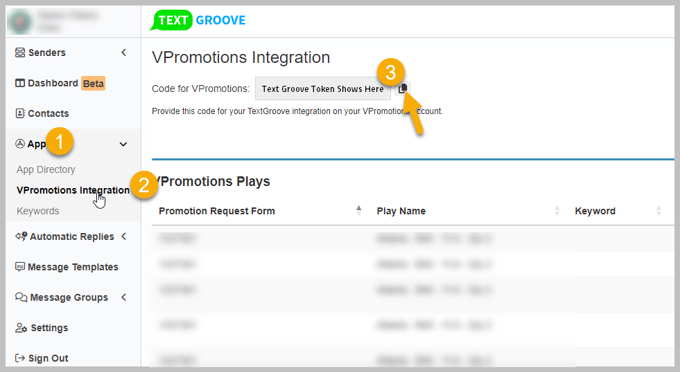This screenshot has height=372, width=680.
Task: Select the Contacts address book icon
Action: (20, 113)
